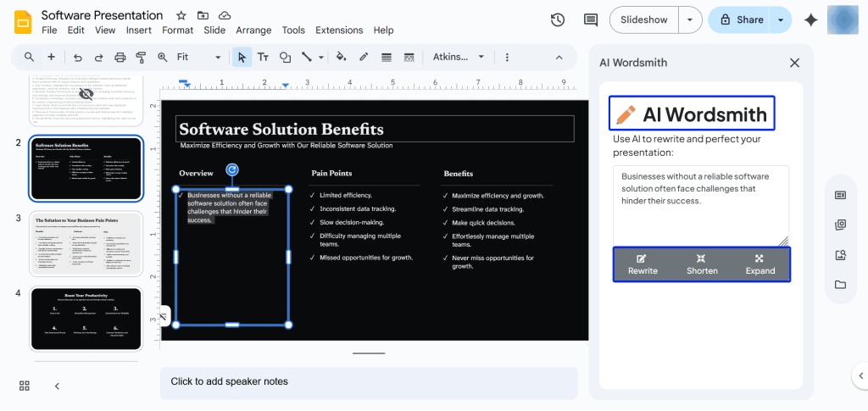The height and width of the screenshot is (411, 868).
Task: Open the fill color paint bucket
Action: click(341, 57)
